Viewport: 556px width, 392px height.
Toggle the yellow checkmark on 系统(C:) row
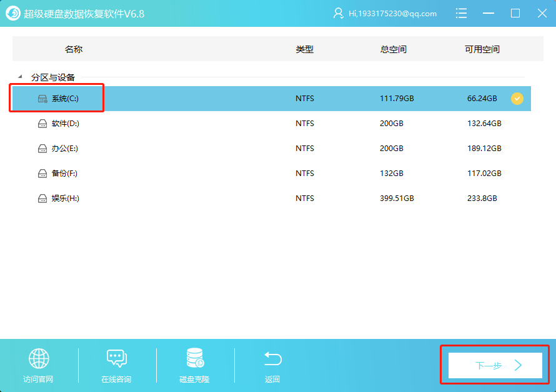tap(517, 99)
